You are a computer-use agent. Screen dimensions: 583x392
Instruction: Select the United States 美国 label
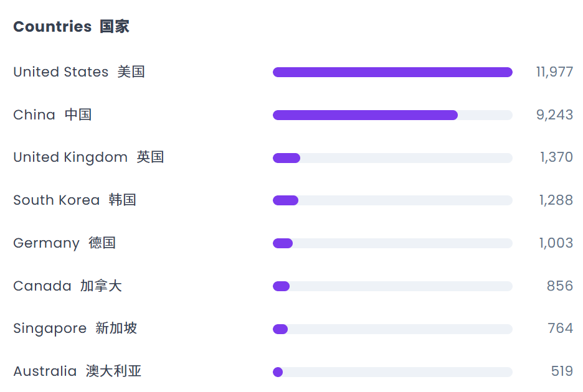coord(79,72)
